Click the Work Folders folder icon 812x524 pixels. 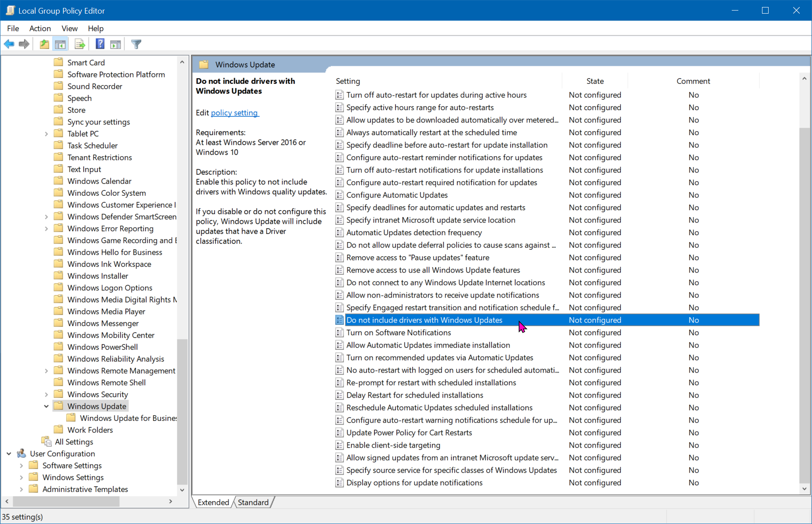pos(58,430)
